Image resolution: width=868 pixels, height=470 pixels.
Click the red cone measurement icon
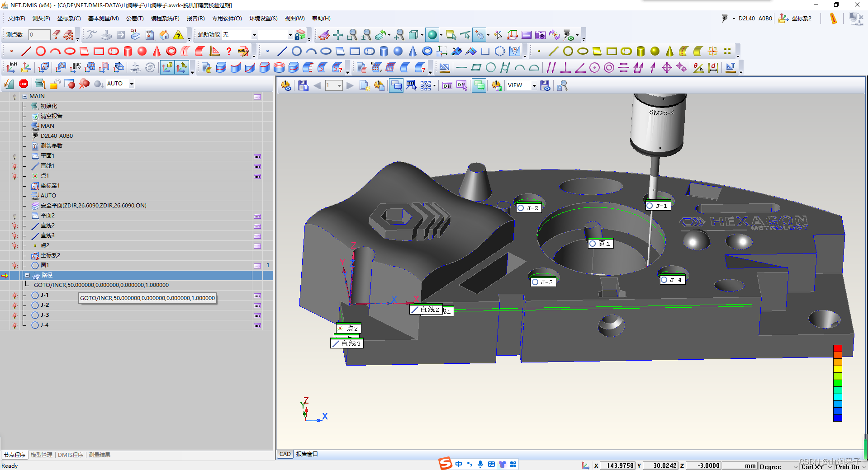[x=157, y=51]
